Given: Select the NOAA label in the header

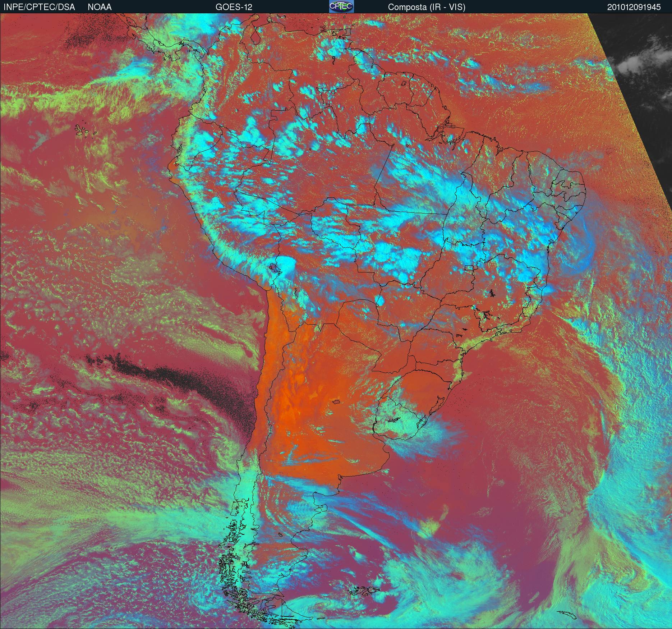Looking at the screenshot, I should click(100, 7).
